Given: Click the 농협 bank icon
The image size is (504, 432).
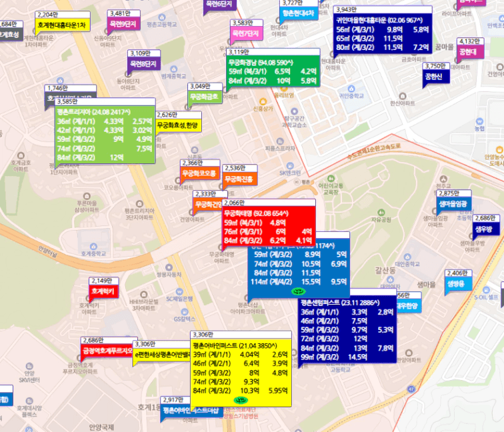Looking at the screenshot, I should coord(479,121).
